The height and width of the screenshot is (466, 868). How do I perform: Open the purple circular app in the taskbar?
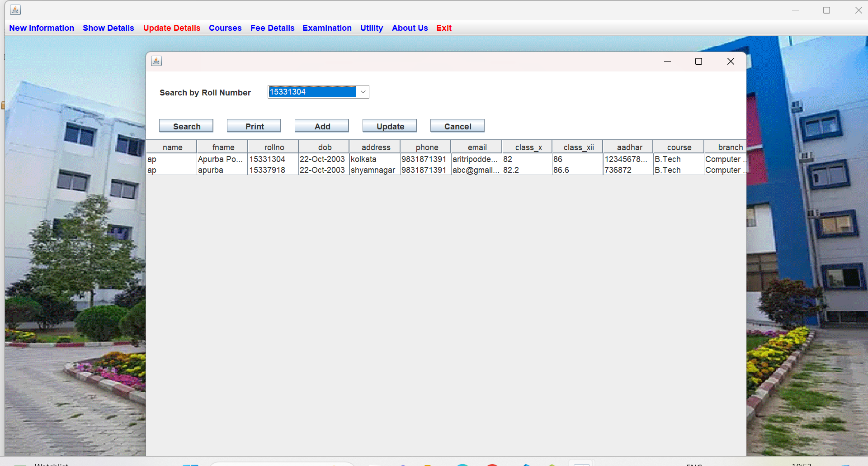[403, 464]
